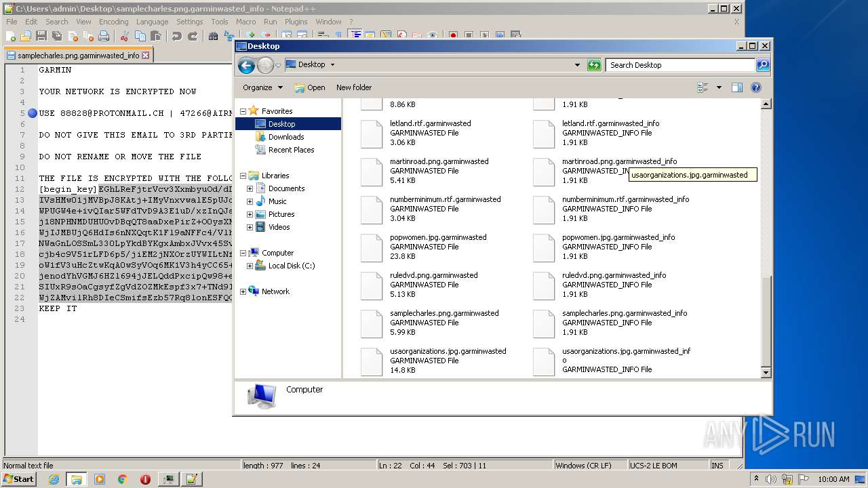The width and height of the screenshot is (868, 488).
Task: Click the Open button in explorer toolbar
Action: click(309, 87)
